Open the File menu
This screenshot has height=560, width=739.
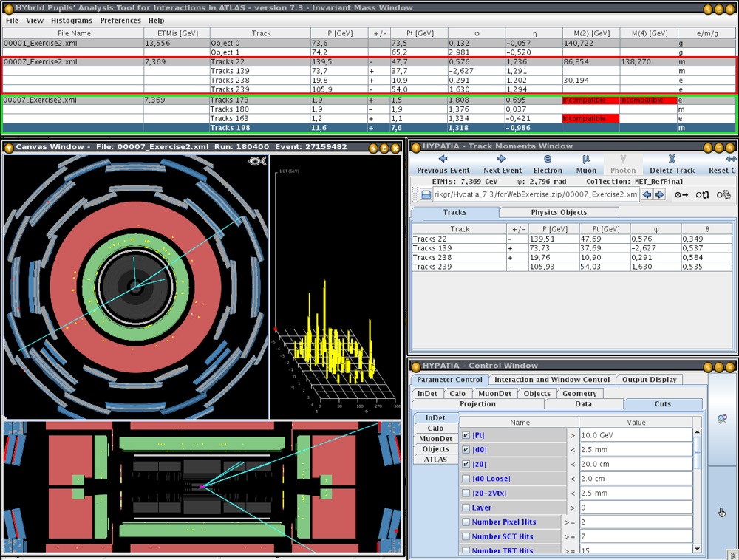pyautogui.click(x=13, y=21)
